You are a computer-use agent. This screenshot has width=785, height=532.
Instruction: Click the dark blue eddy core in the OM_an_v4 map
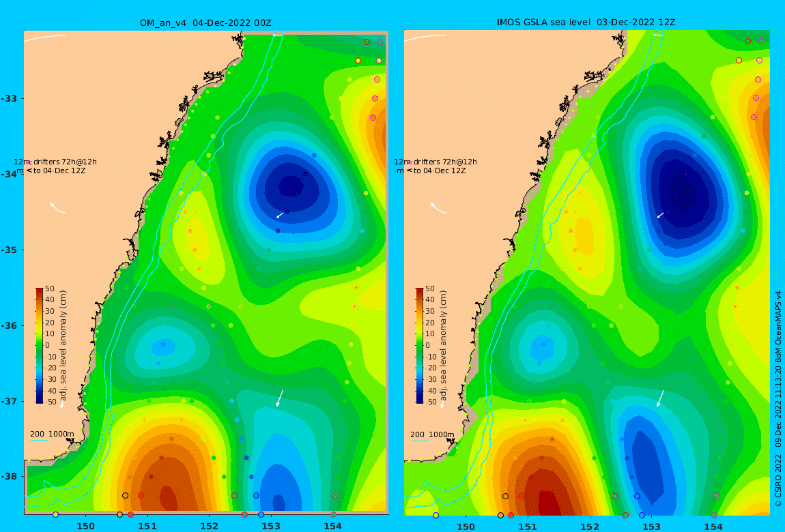(x=291, y=188)
